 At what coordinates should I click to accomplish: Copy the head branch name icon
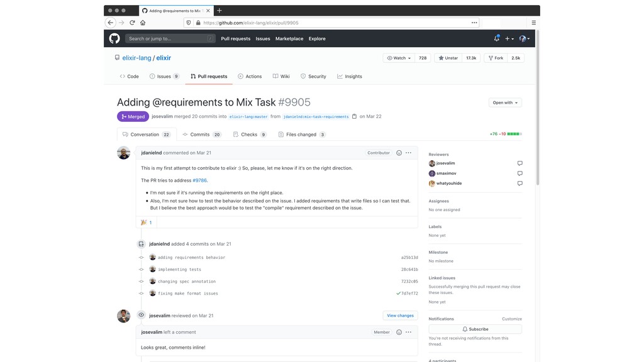(x=355, y=116)
